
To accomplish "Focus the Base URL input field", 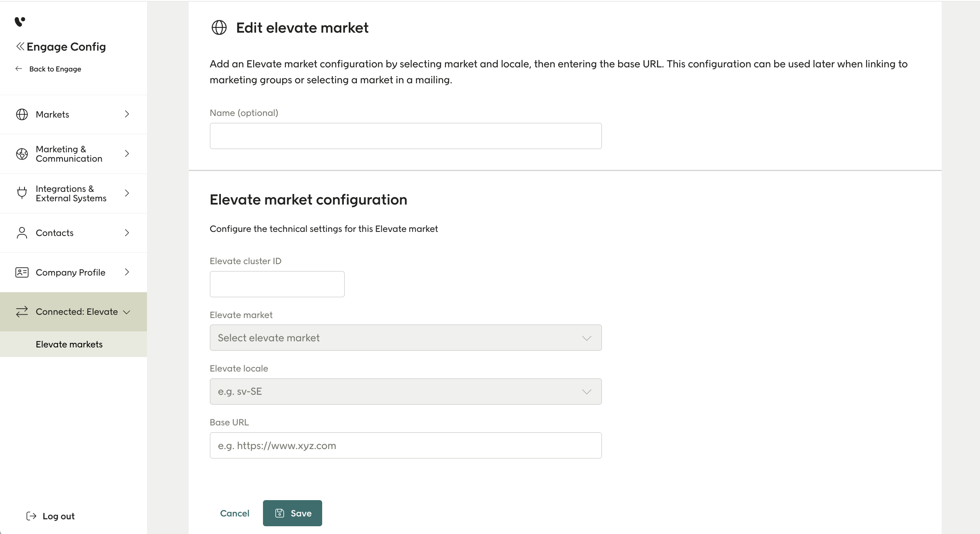I will click(x=405, y=445).
